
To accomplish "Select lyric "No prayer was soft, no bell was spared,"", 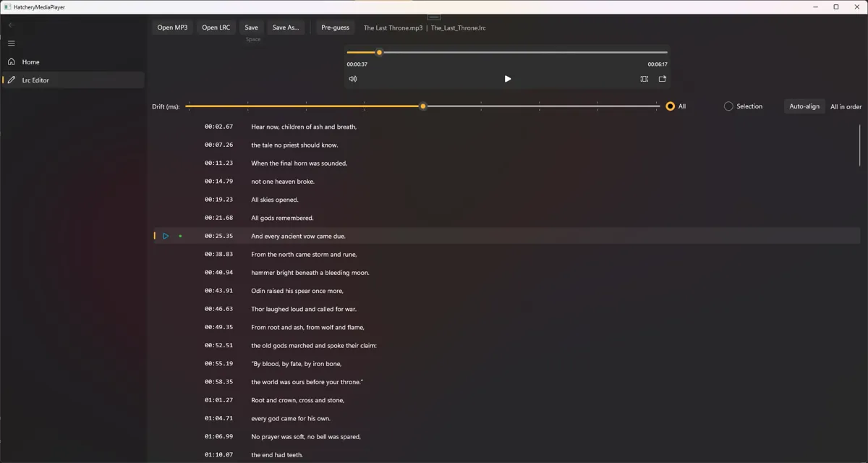I will point(306,437).
